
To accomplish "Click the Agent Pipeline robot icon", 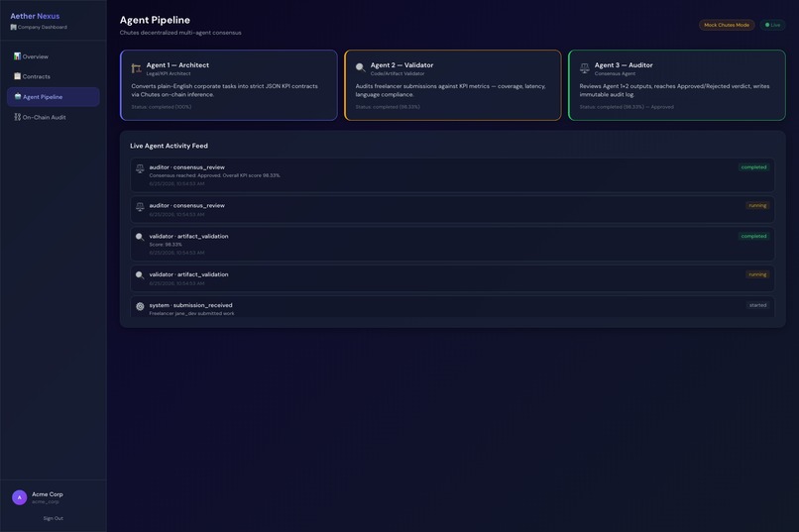I will (18, 96).
